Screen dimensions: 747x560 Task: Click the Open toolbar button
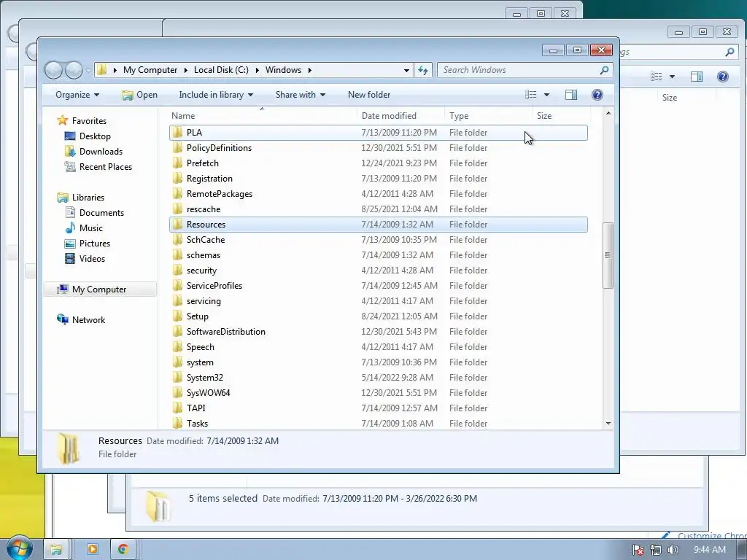[139, 95]
